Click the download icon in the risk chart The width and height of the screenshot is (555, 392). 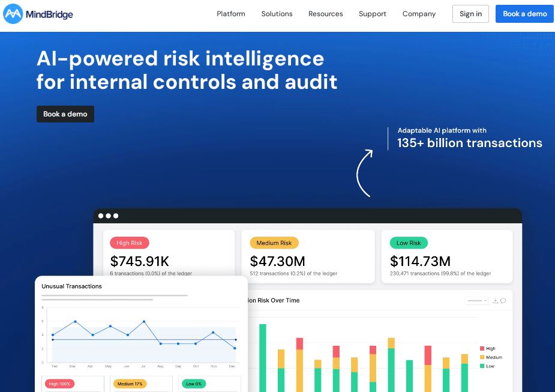(x=495, y=301)
